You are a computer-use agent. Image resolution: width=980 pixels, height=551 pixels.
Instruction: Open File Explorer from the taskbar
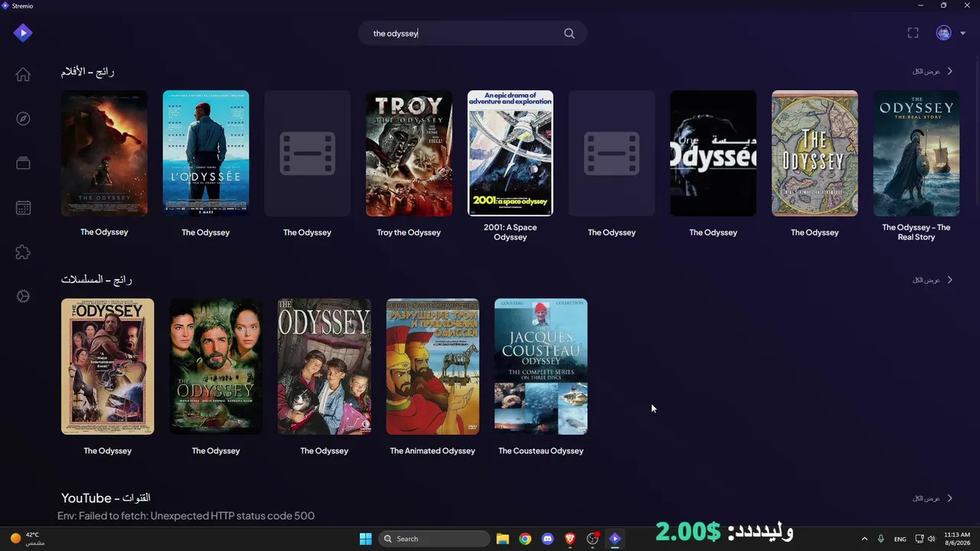click(502, 539)
